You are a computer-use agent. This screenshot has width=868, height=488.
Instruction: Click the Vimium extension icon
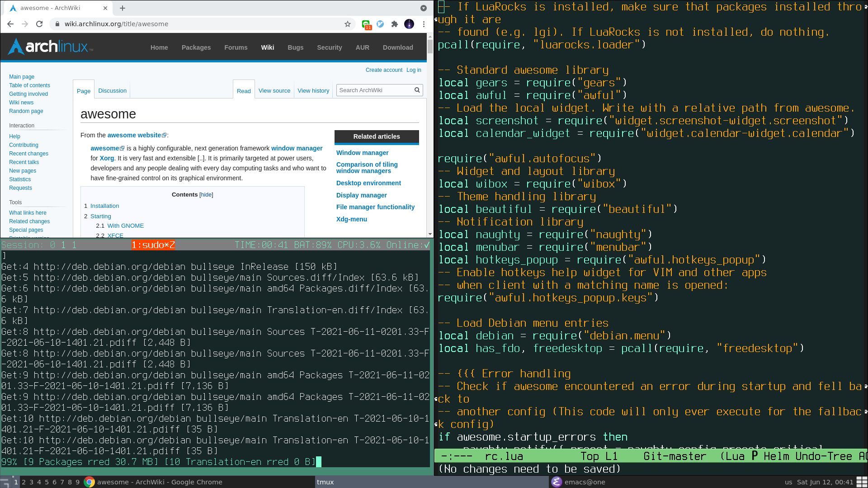(x=380, y=24)
